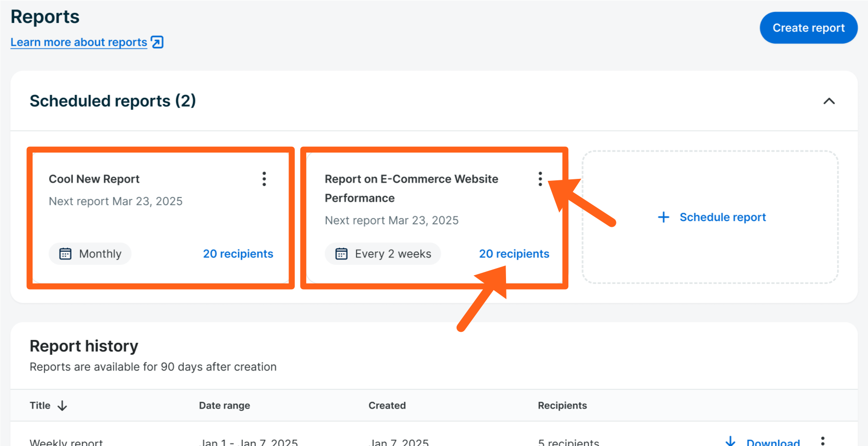Screen dimensions: 868x446
Task: Click Learn more about reports link
Action: point(79,42)
